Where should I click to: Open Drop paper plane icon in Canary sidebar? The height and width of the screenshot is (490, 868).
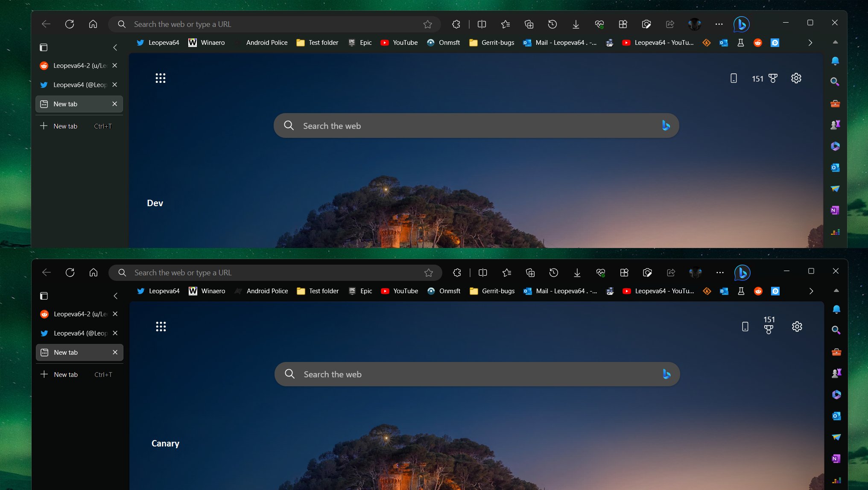point(836,437)
